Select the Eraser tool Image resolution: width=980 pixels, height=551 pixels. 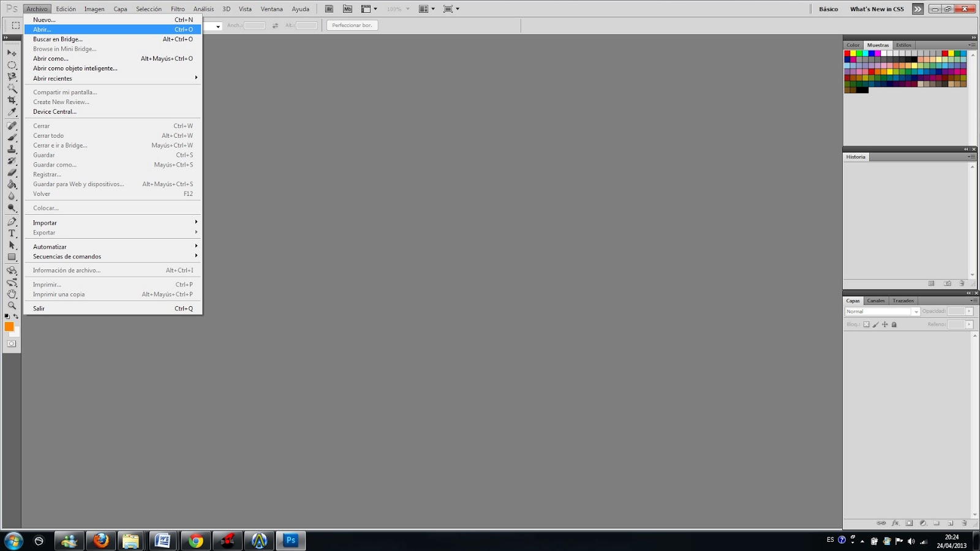12,173
